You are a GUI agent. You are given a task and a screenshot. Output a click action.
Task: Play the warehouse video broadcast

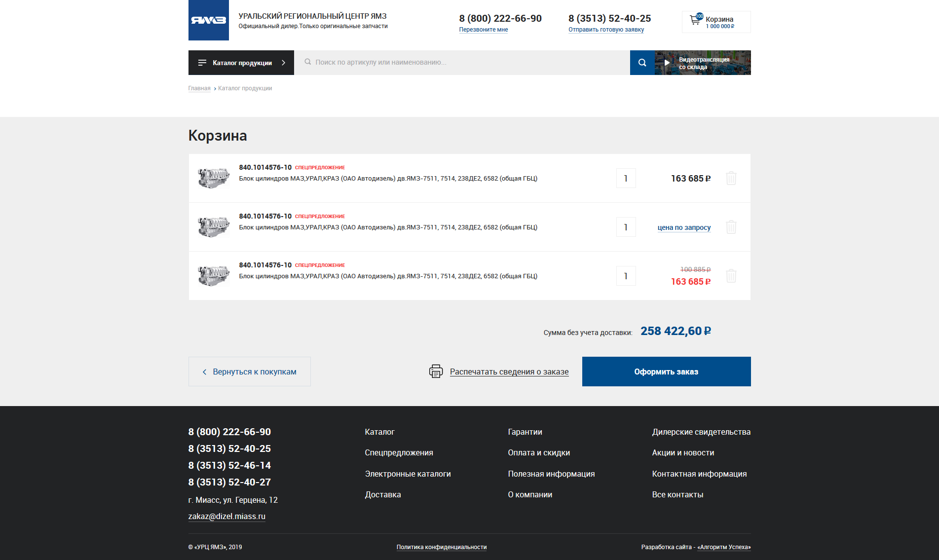pos(667,63)
